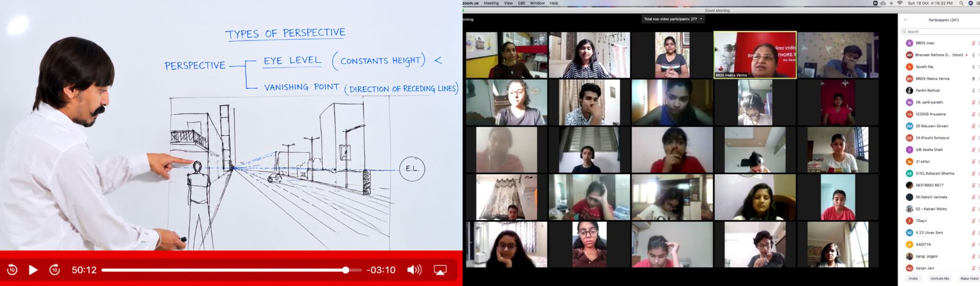Select 60.Sakshi Jariwala in list
Image resolution: width=980 pixels, height=286 pixels.
point(940,197)
